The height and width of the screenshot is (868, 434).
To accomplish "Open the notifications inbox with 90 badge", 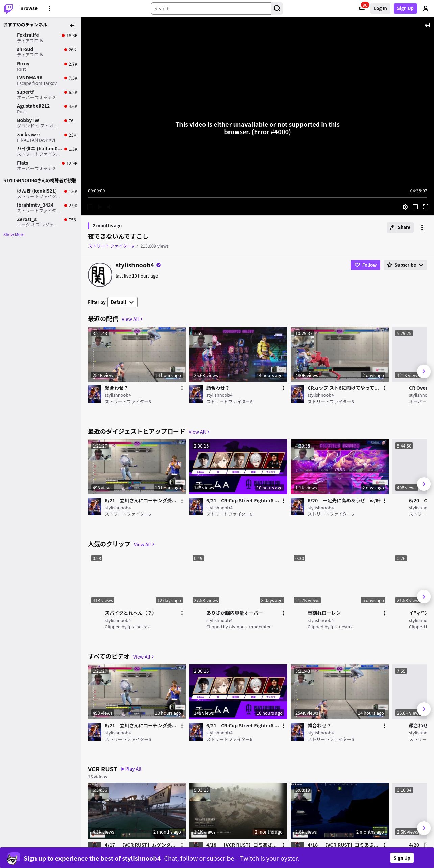I will point(362,8).
